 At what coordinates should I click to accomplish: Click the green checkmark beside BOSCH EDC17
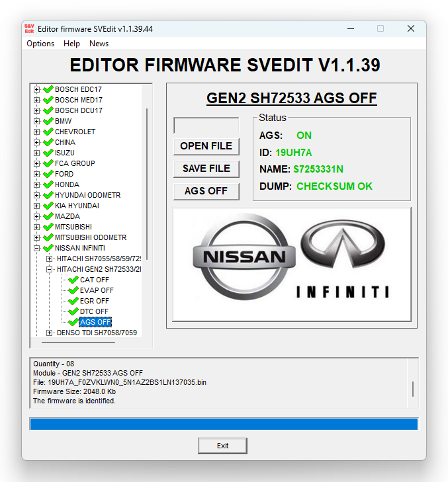click(48, 89)
